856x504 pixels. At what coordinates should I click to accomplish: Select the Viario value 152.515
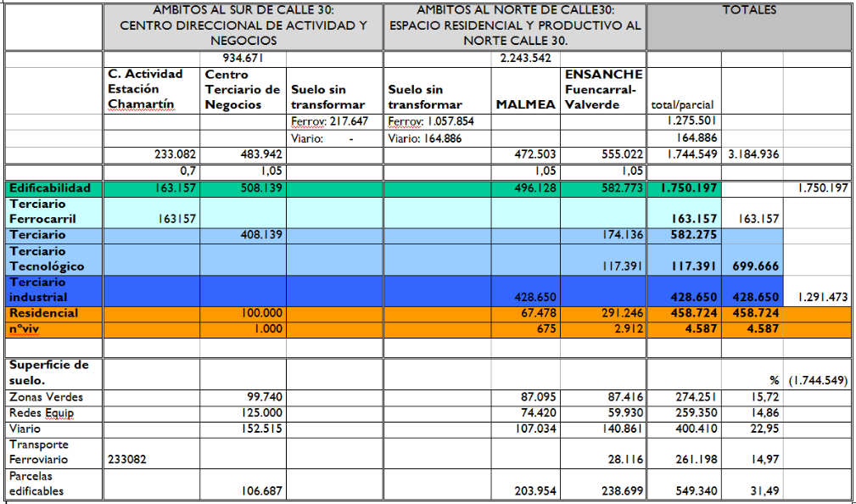[261, 429]
